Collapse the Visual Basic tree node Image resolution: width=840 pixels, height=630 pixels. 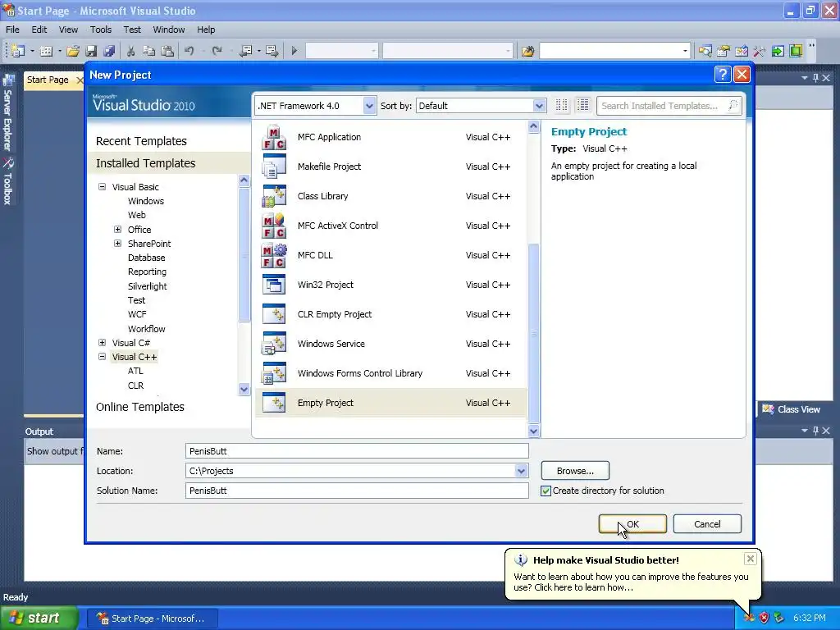click(x=102, y=187)
